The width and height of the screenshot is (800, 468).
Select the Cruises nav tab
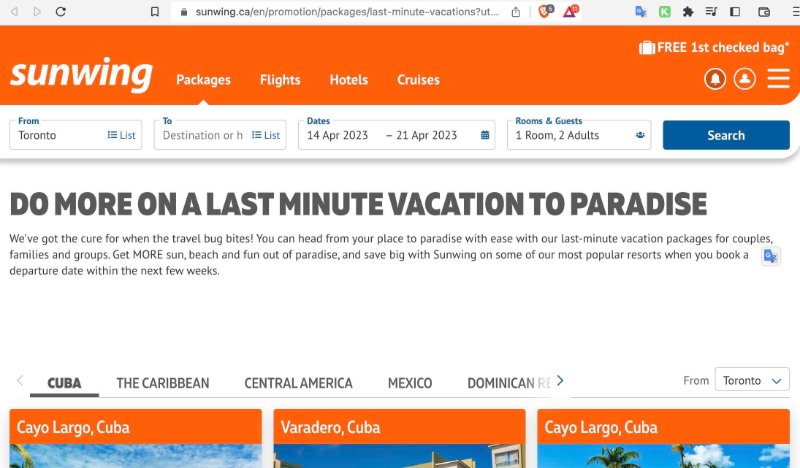[418, 80]
